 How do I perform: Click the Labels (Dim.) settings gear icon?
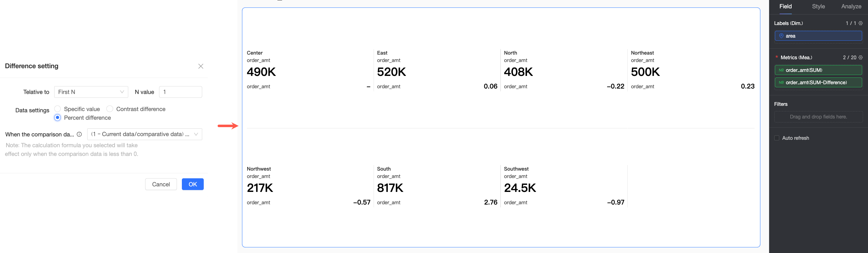point(860,23)
